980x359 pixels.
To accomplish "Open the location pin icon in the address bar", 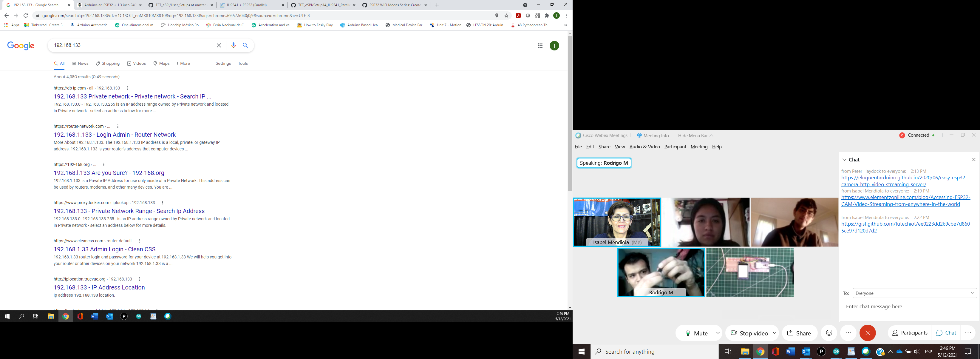I will point(497,16).
